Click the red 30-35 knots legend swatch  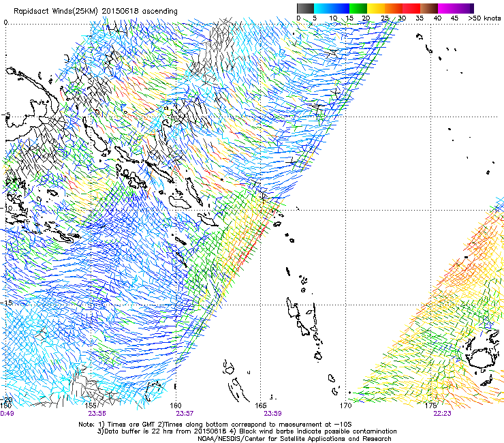pyautogui.click(x=411, y=8)
